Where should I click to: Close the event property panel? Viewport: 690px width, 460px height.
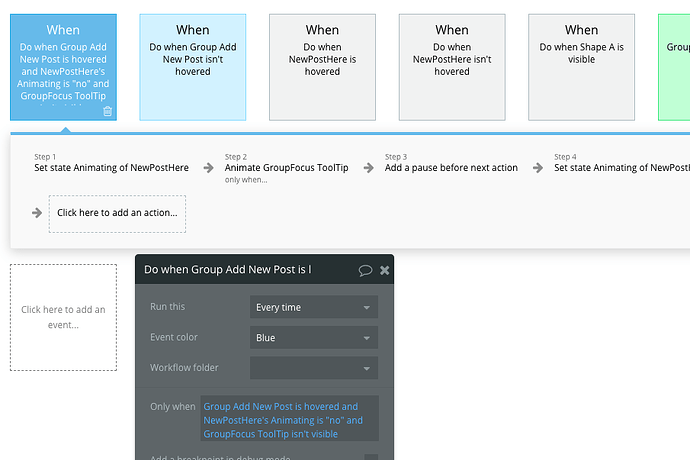pyautogui.click(x=385, y=270)
